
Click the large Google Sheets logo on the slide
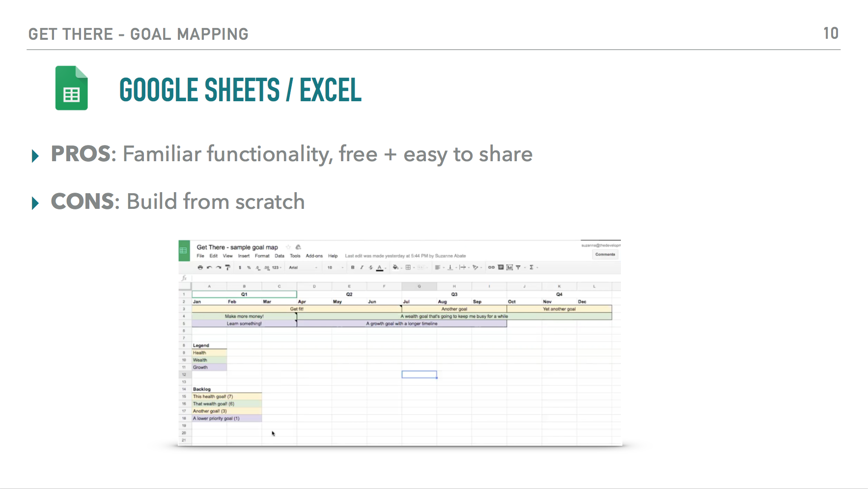(x=72, y=88)
